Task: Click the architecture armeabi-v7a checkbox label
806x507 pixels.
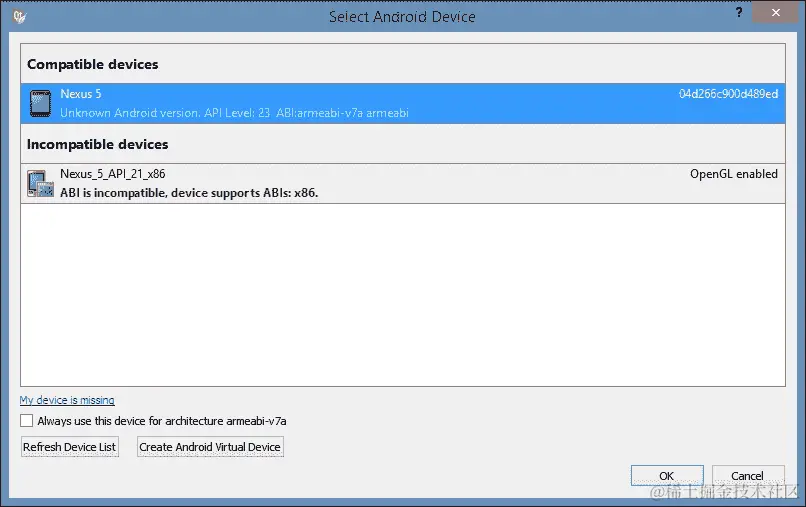Action: 162,421
